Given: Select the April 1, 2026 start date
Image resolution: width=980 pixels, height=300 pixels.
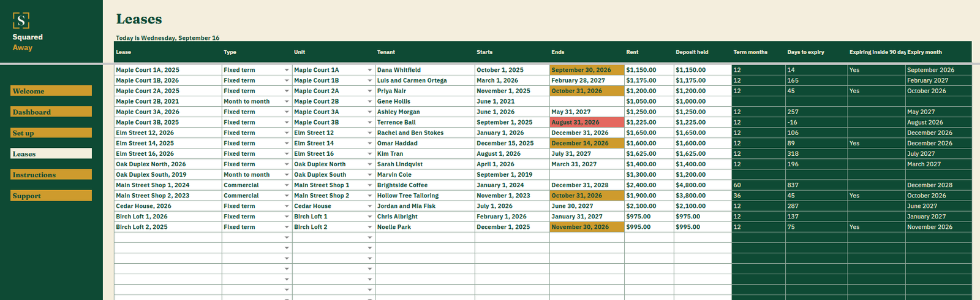Looking at the screenshot, I should pos(512,164).
